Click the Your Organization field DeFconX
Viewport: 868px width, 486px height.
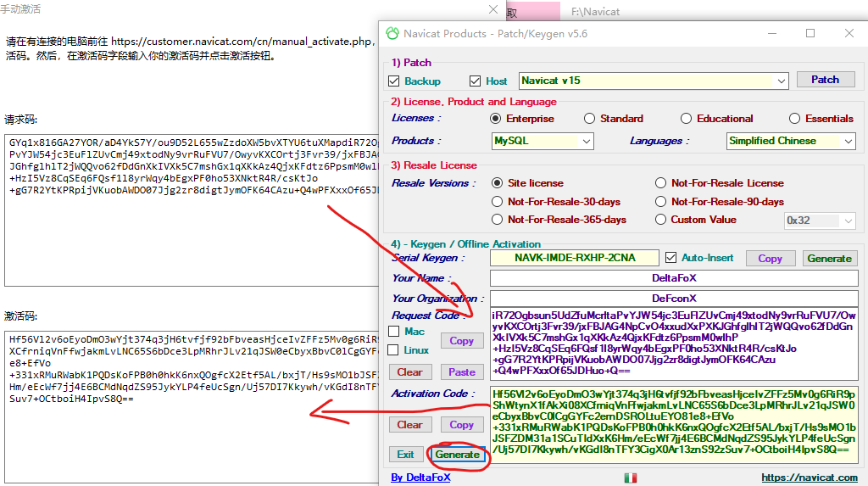674,299
